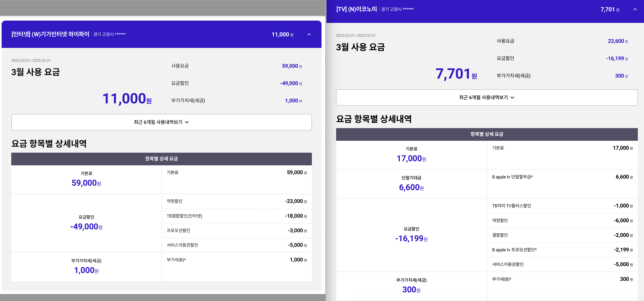Click the billing period date in TV panel
Screen dimensions: 644x301
tap(356, 36)
